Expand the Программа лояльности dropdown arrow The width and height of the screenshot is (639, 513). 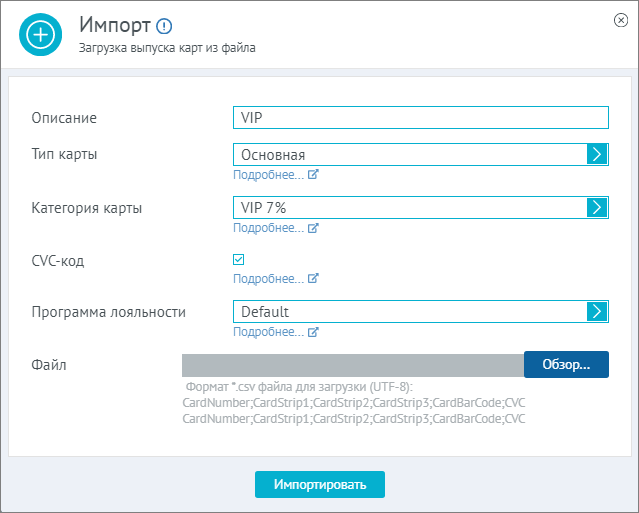[597, 311]
